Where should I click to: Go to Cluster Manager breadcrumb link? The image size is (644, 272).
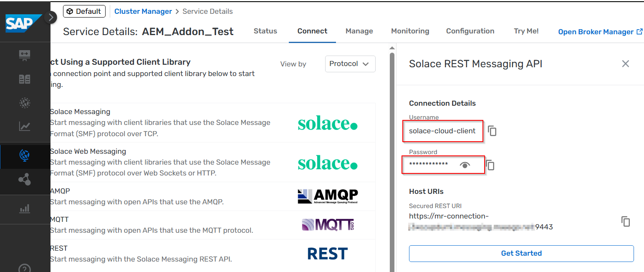coord(143,11)
